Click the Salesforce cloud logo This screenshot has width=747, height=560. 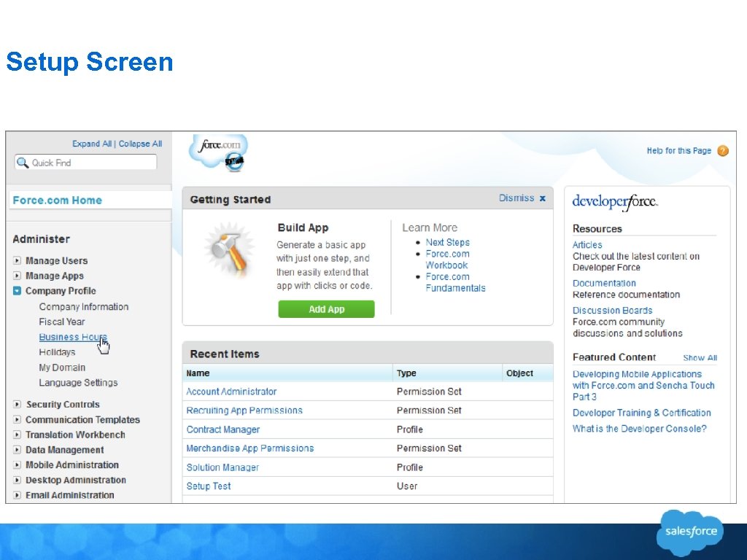click(690, 532)
